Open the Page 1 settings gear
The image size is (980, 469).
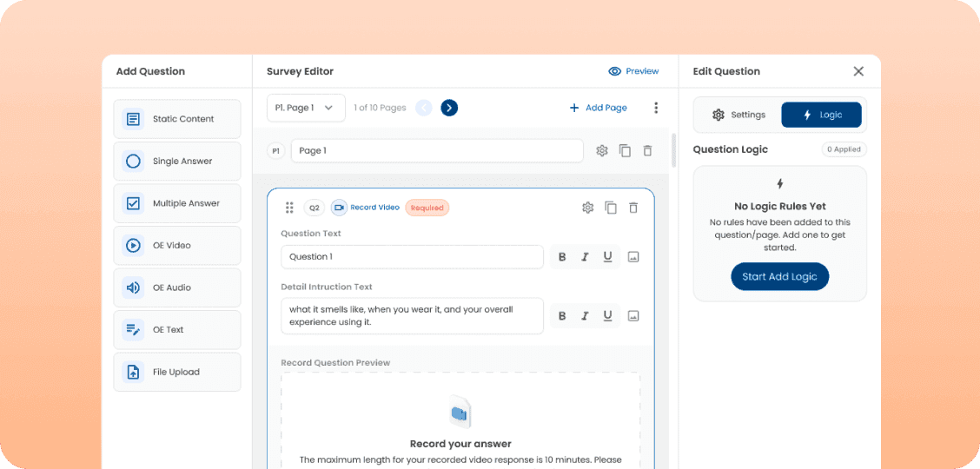pyautogui.click(x=602, y=150)
